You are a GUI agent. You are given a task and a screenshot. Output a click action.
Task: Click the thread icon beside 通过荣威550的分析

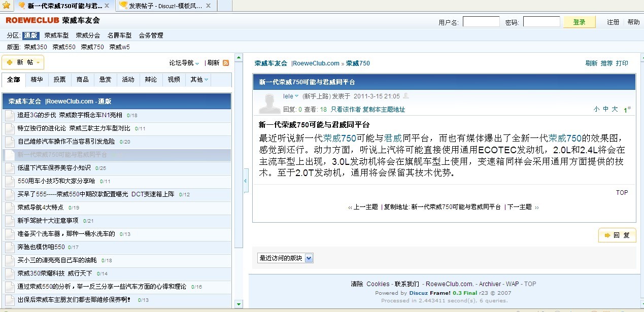[x=10, y=287]
